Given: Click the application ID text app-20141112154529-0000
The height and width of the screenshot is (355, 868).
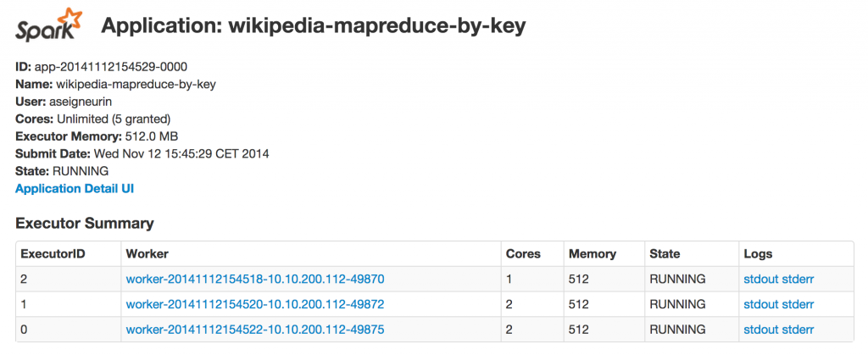Looking at the screenshot, I should (x=111, y=66).
